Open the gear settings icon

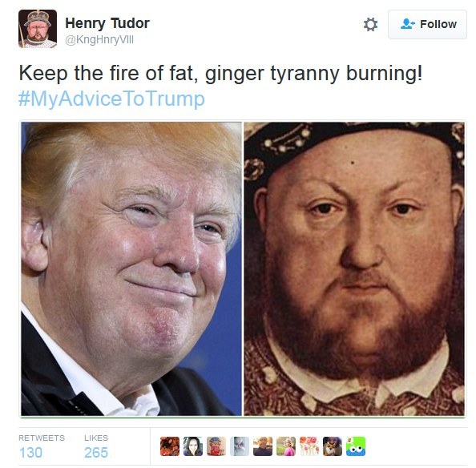click(371, 24)
